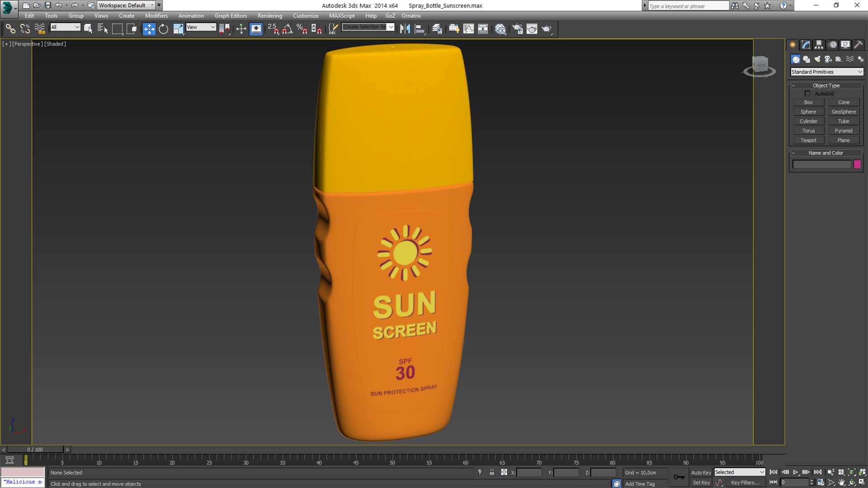Click the Sphere primitive button

tap(808, 112)
